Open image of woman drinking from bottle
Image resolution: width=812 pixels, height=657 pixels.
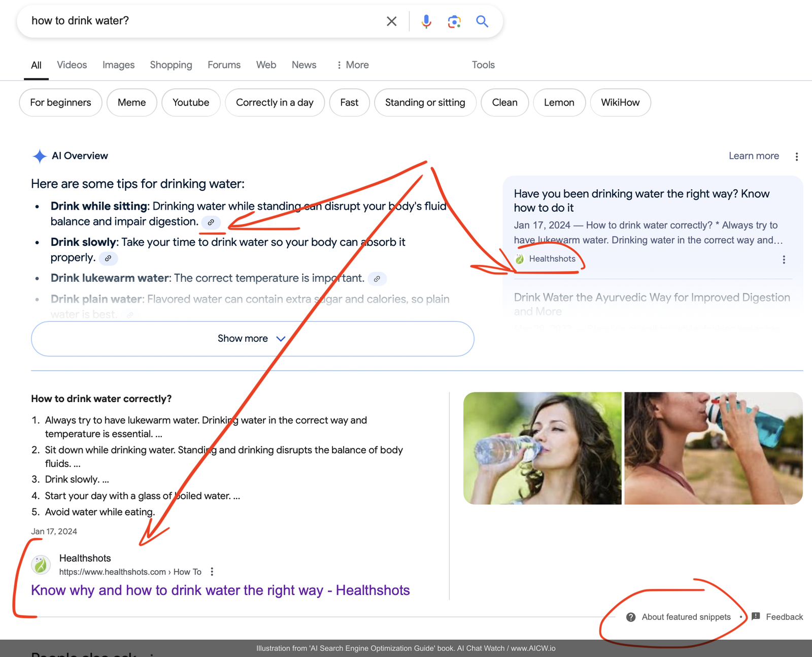pyautogui.click(x=542, y=448)
